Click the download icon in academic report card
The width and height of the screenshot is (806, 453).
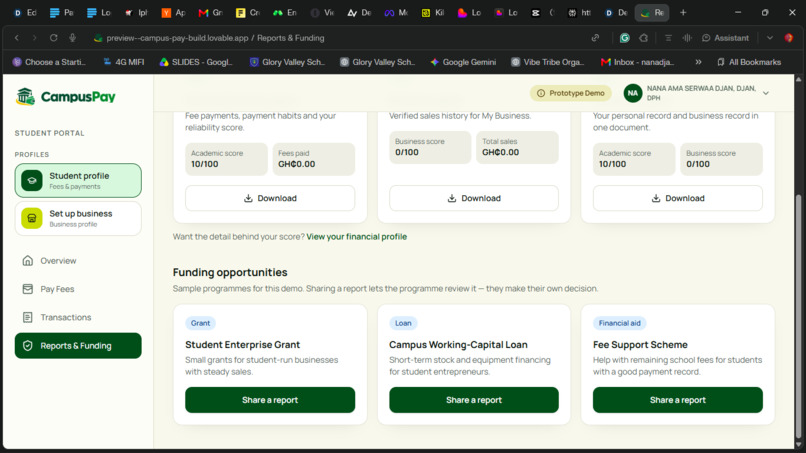tap(248, 198)
